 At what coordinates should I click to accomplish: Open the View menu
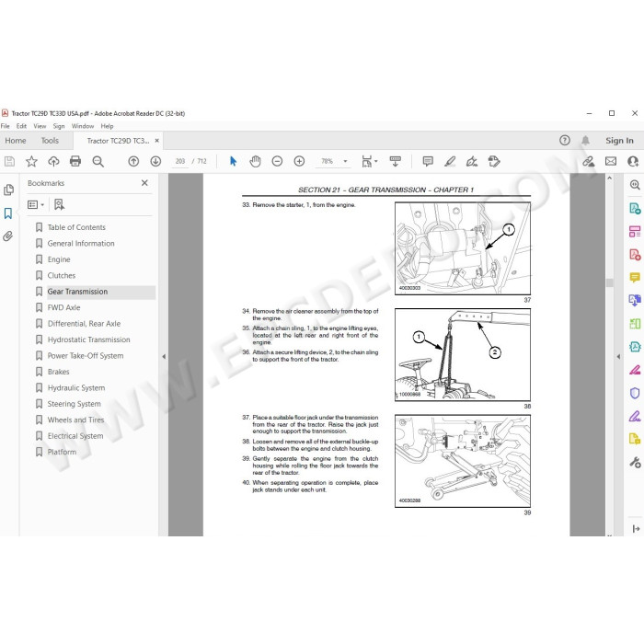[x=40, y=126]
